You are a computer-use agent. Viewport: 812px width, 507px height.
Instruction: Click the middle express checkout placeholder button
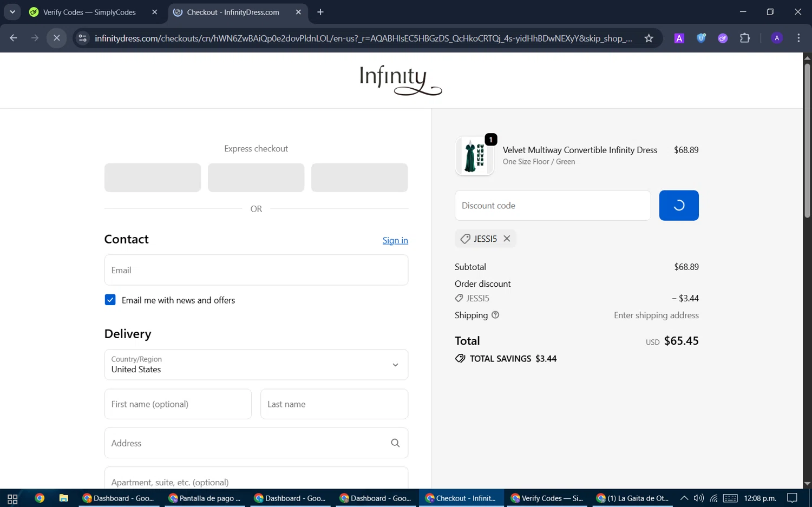pos(256,177)
